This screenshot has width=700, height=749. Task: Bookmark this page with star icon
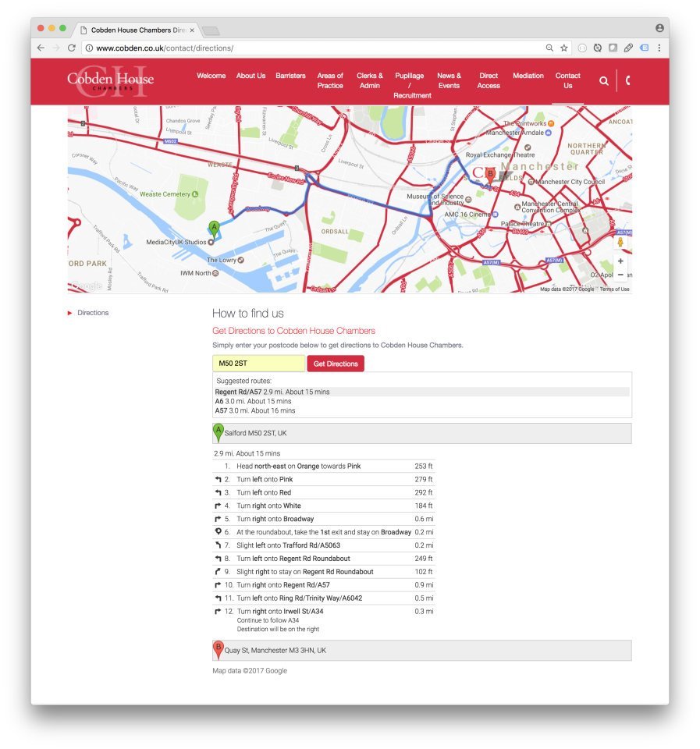[564, 48]
